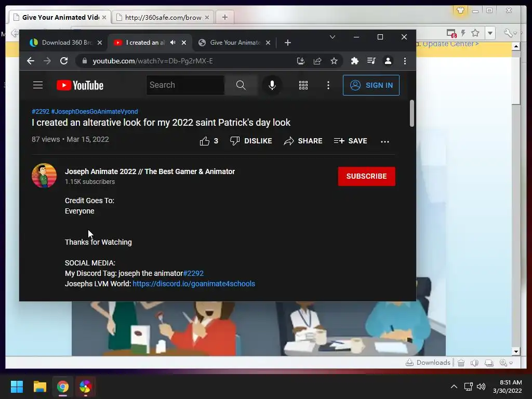This screenshot has width=532, height=399.
Task: Expand the Chrome tab search chevron
Action: (x=332, y=37)
